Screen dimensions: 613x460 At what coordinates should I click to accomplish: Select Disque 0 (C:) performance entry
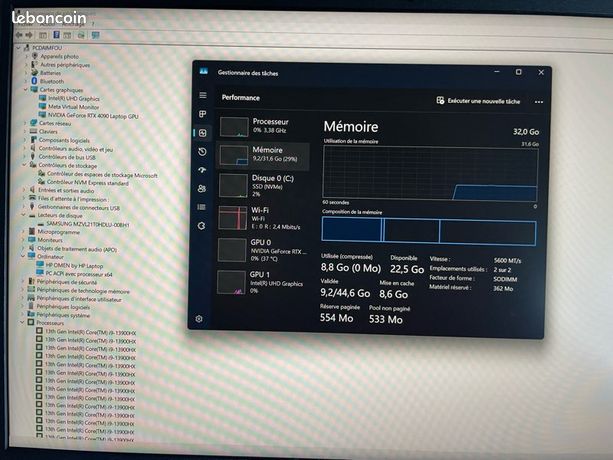(x=263, y=186)
